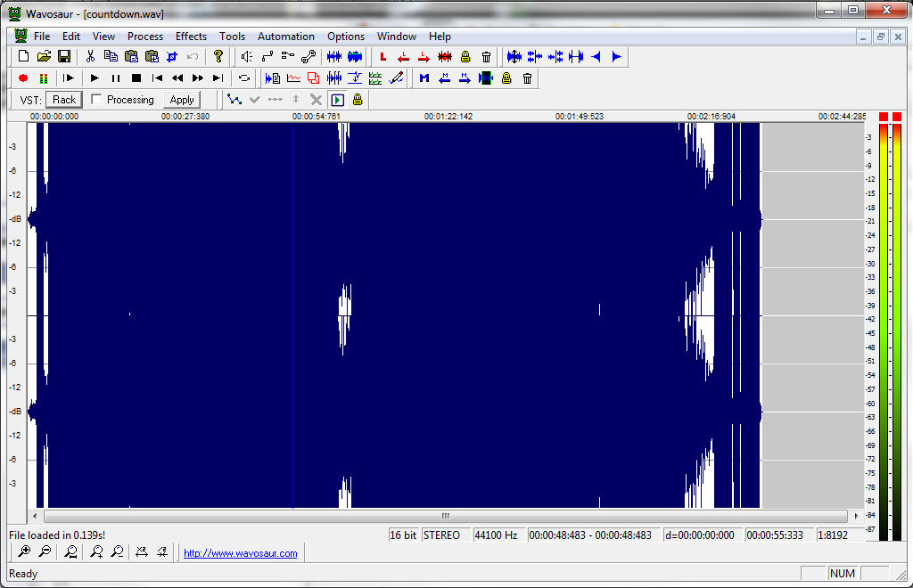The image size is (913, 588).
Task: Stop playback with the stop button
Action: pyautogui.click(x=136, y=78)
